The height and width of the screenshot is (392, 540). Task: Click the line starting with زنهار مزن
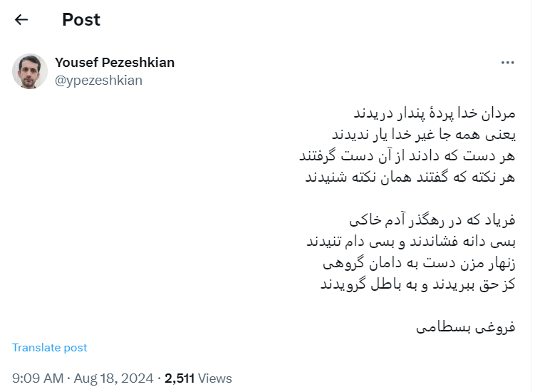[x=419, y=263]
